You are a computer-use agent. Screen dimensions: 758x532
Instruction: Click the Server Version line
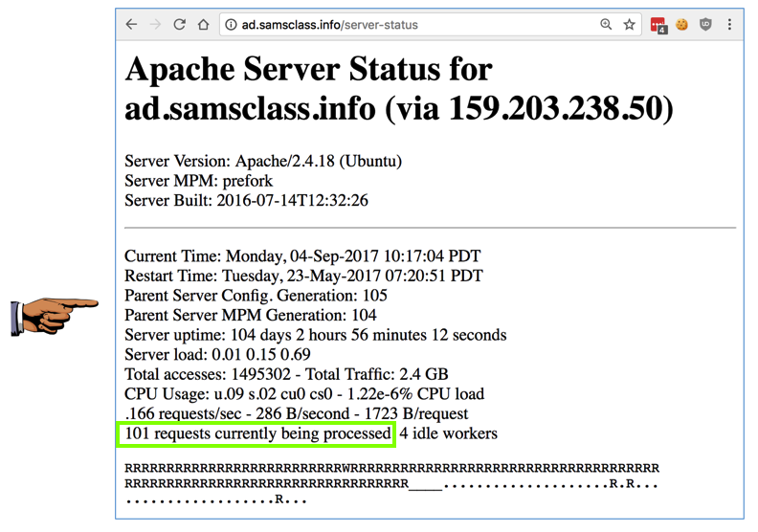[x=263, y=161]
